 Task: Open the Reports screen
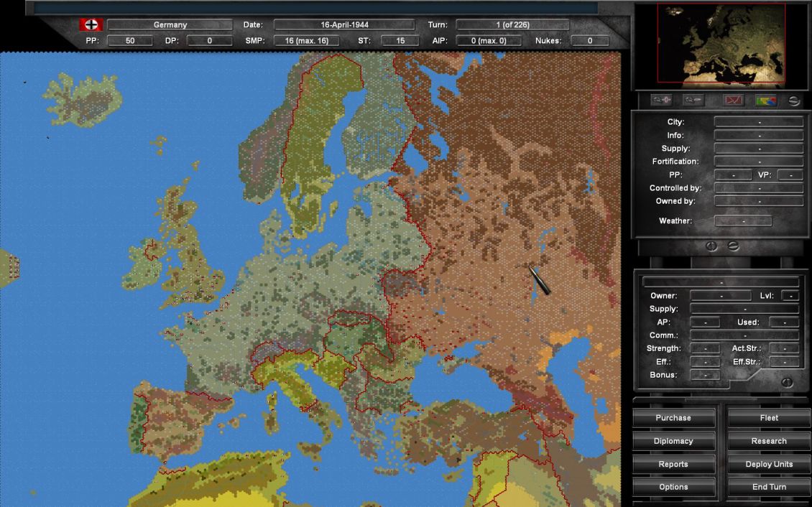[x=673, y=464]
